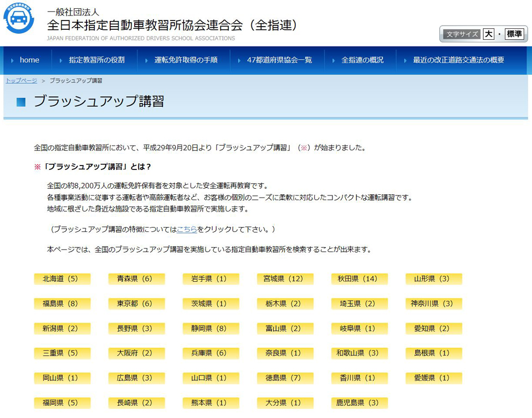Follow the こちら link for course features
The image size is (532, 418).
coord(187,229)
